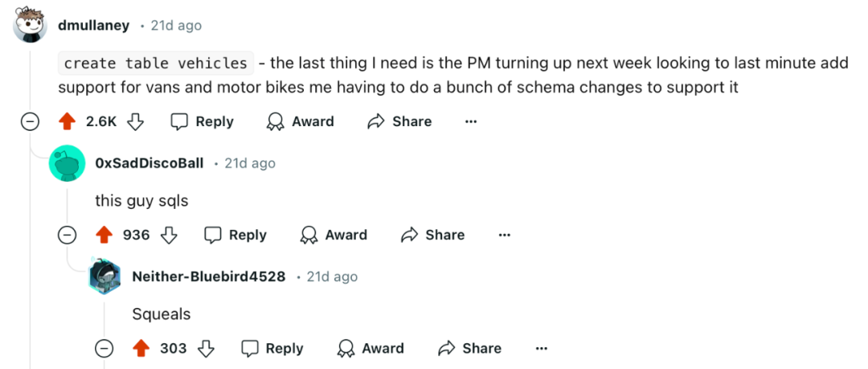The width and height of the screenshot is (868, 369).
Task: Open 0xSadDiscoBall's avatar
Action: (67, 163)
